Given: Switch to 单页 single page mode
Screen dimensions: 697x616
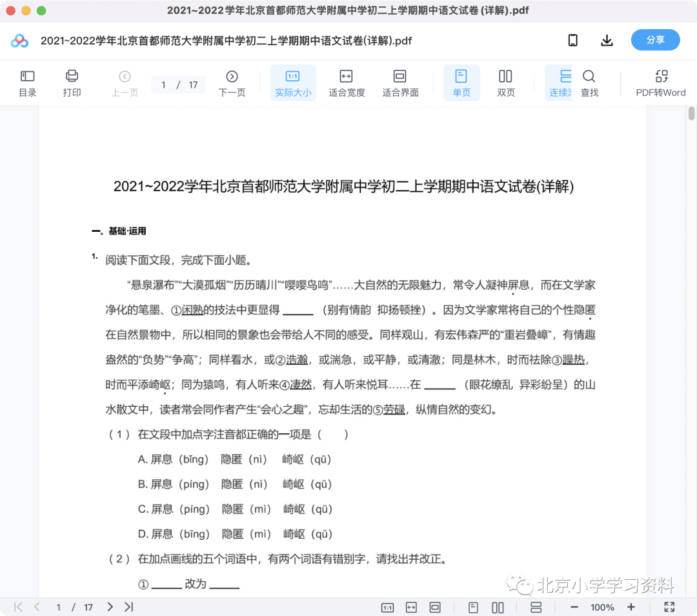Looking at the screenshot, I should (461, 83).
